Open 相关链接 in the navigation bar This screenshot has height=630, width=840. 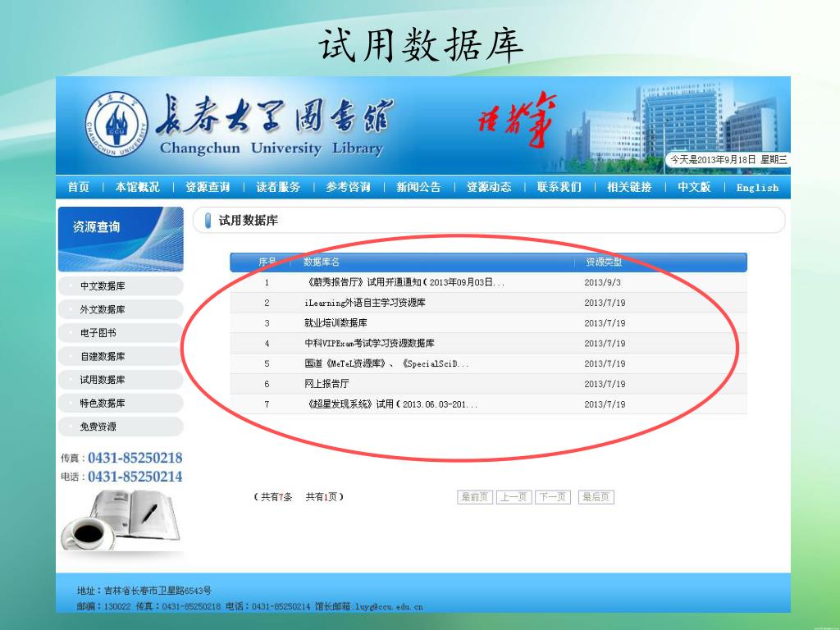(x=629, y=187)
